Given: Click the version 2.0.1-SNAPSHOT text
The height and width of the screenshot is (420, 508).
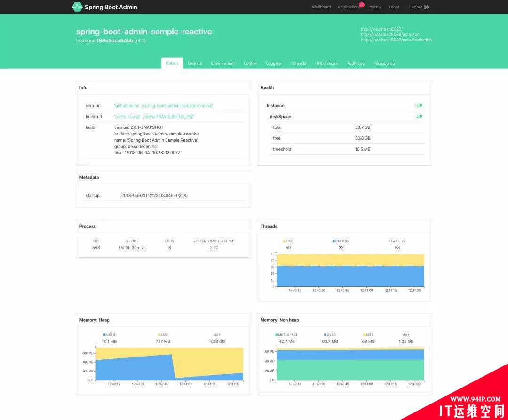Looking at the screenshot, I should [139, 127].
